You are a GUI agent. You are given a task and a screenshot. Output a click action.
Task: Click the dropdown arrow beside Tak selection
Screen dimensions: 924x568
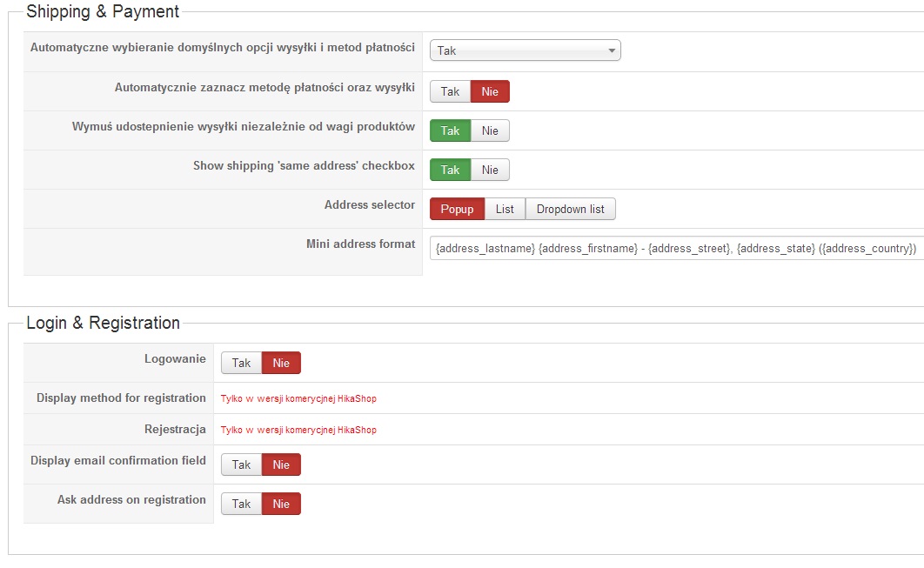click(x=612, y=50)
